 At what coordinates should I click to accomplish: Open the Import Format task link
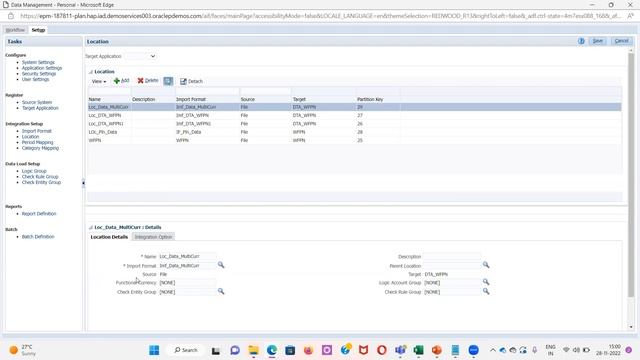tap(36, 131)
